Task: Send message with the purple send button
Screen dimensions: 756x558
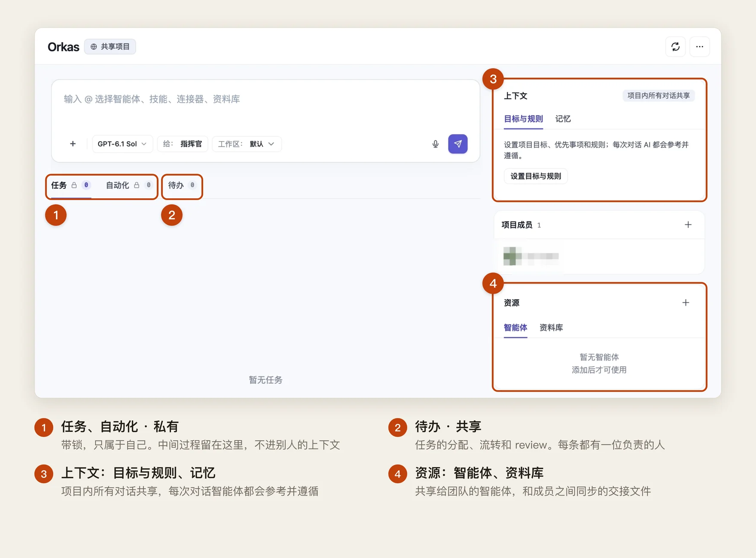Action: pyautogui.click(x=457, y=144)
